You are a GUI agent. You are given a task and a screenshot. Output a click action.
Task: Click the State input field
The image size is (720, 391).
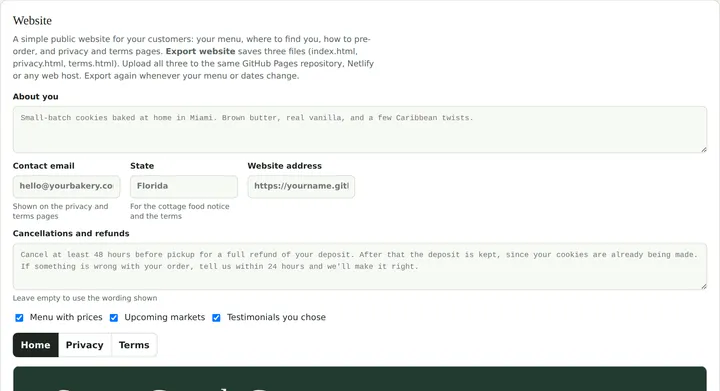pyautogui.click(x=184, y=186)
